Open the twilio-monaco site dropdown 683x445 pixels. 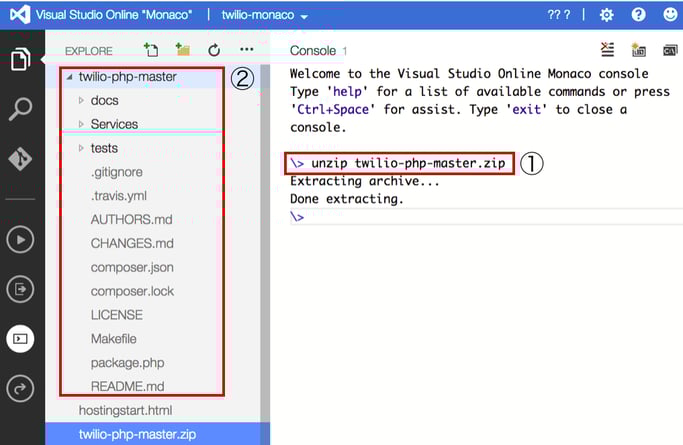click(x=264, y=15)
